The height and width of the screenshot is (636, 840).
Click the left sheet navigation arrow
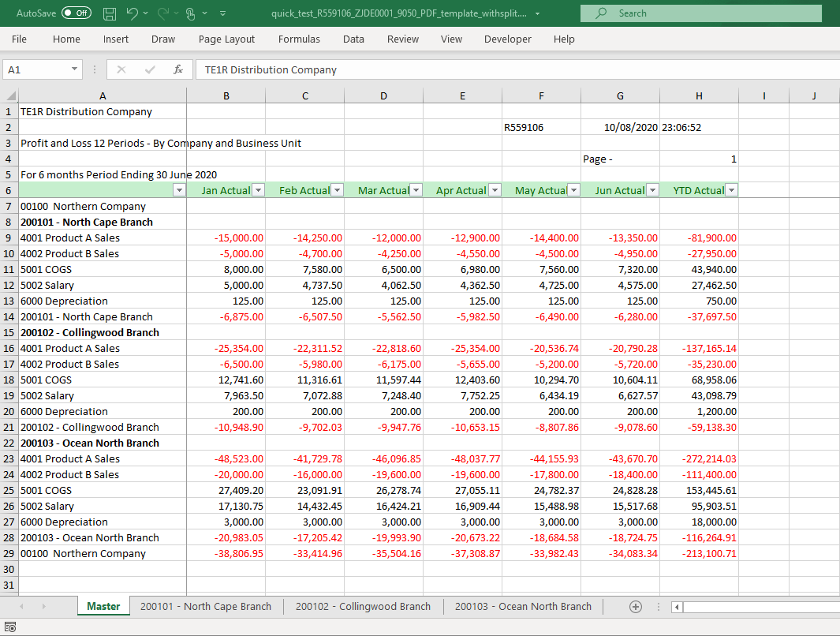(x=21, y=606)
